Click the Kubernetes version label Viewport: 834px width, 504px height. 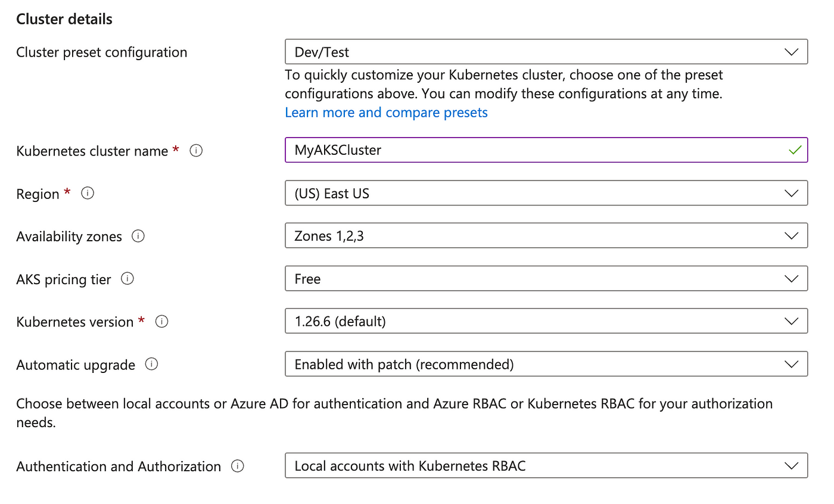pos(75,322)
